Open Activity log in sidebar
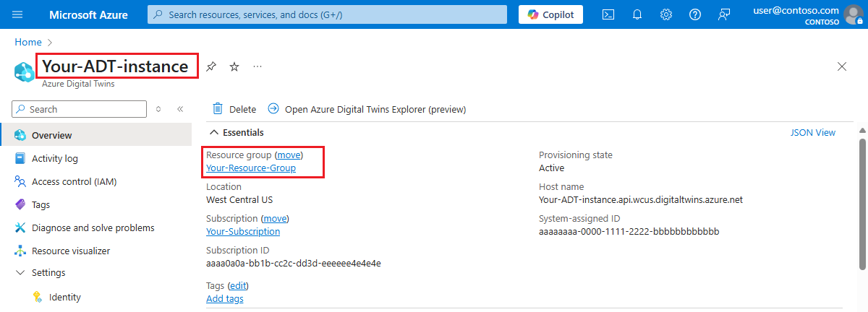Viewport: 868px width, 312px height. coord(55,158)
